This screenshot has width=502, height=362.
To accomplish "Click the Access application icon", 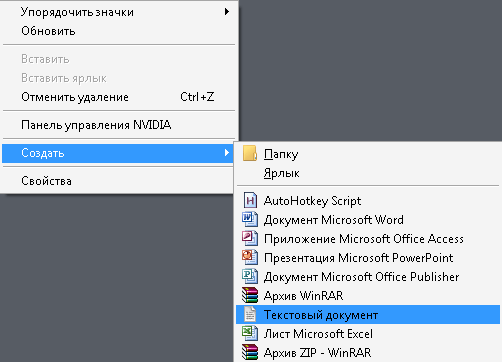I will coord(250,238).
